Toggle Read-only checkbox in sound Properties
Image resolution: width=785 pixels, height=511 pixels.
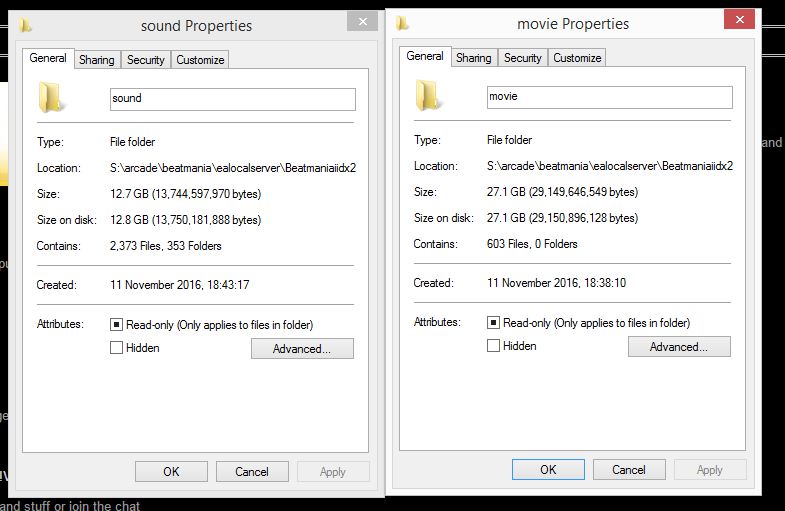coord(116,325)
